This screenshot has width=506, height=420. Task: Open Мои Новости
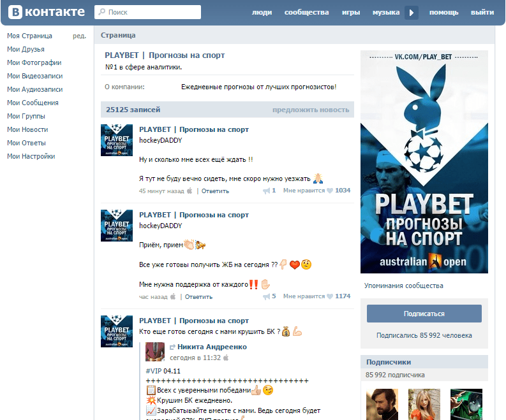coord(27,129)
